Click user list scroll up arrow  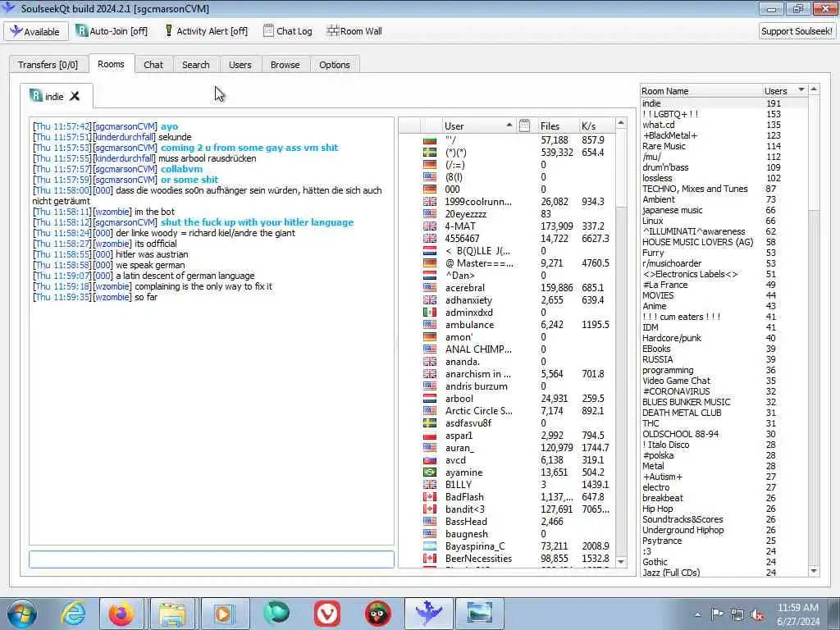622,123
